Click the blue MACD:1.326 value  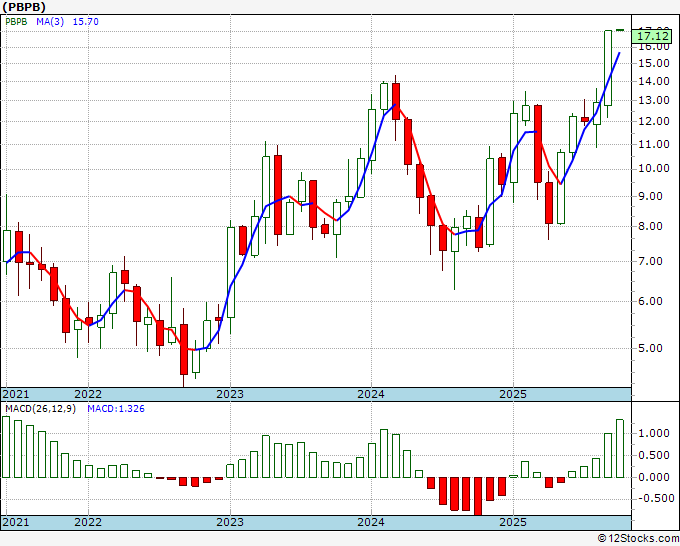pyautogui.click(x=116, y=409)
